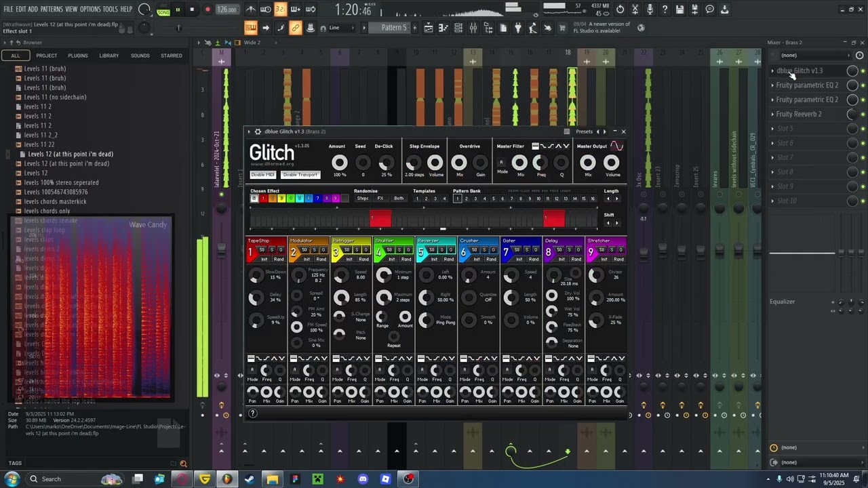Viewport: 868px width, 488px height.
Task: Click the microphone recording icon
Action: coord(650,9)
